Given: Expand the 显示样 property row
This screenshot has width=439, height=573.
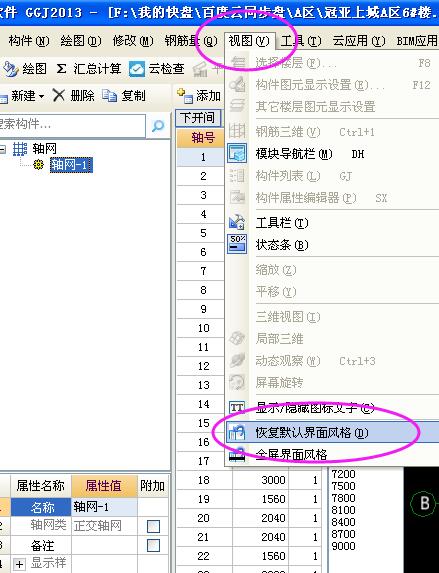Looking at the screenshot, I should coord(19,564).
